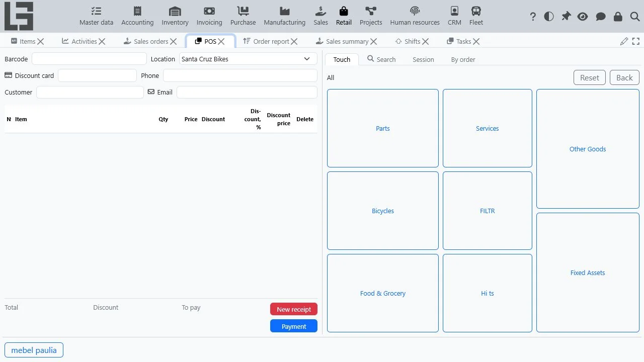
Task: Close the Sales summary tab
Action: 374,42
